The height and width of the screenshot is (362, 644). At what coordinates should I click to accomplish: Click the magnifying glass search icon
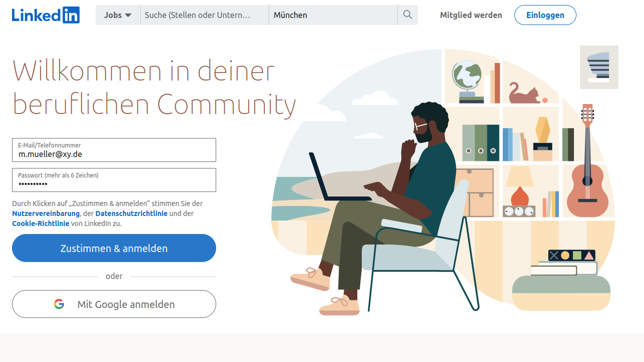click(408, 15)
